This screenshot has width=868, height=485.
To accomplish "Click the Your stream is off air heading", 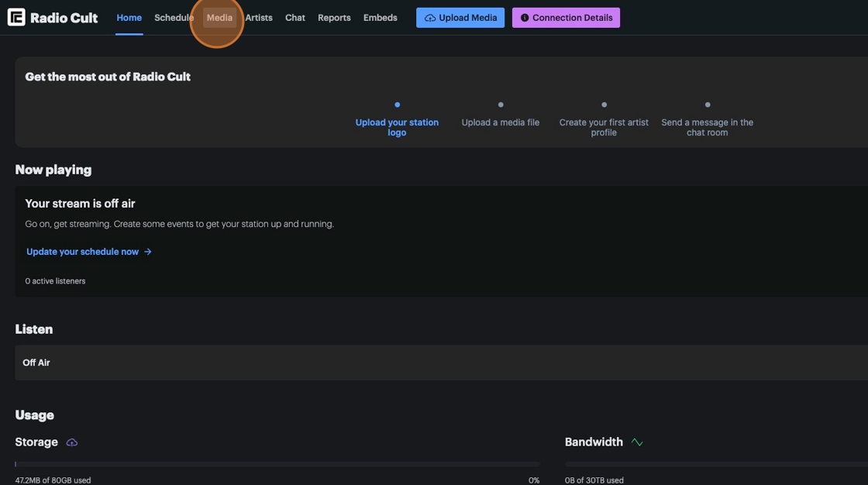I will coord(81,204).
